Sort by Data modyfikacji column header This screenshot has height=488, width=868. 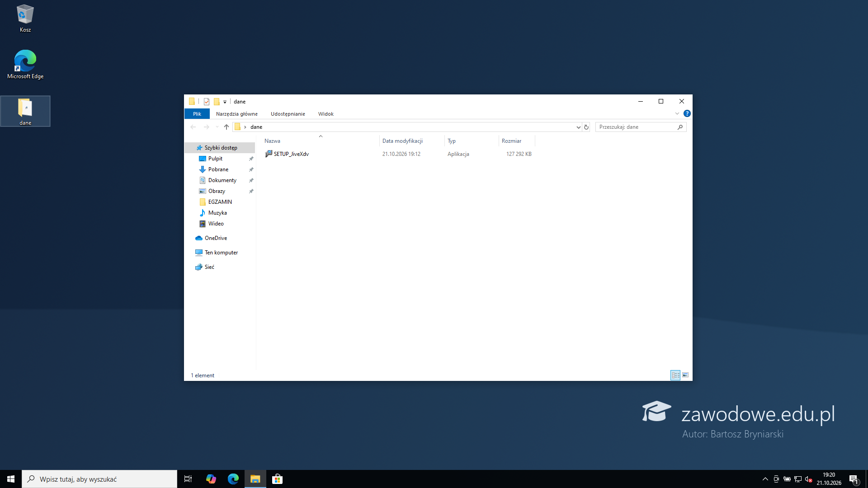pyautogui.click(x=412, y=141)
